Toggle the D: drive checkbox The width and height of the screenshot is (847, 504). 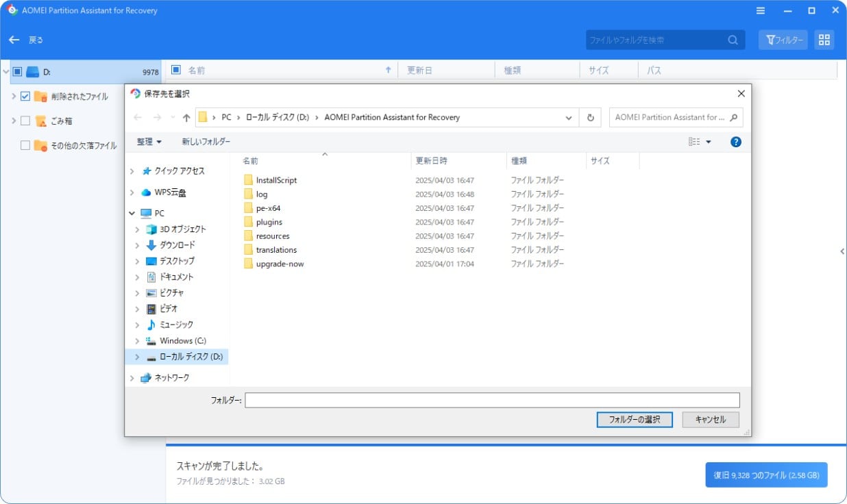[x=17, y=71]
